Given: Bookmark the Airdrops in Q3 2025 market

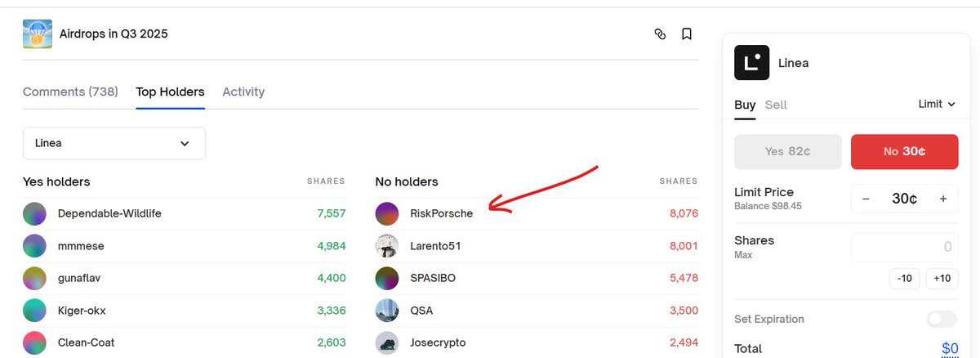Looking at the screenshot, I should click(687, 34).
